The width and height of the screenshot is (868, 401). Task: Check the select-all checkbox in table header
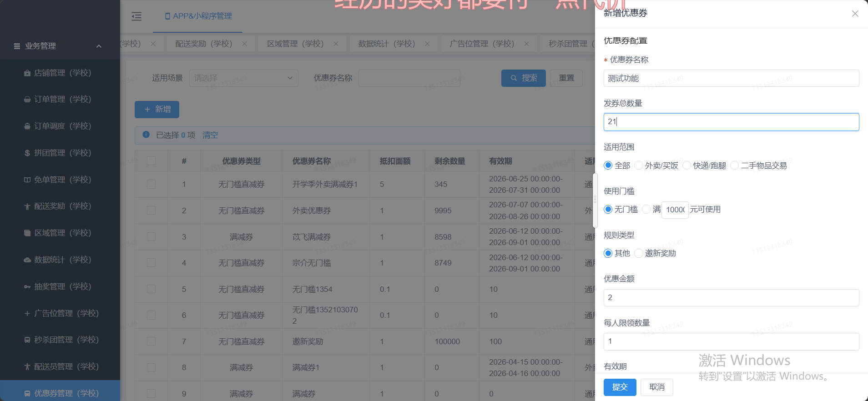[151, 161]
